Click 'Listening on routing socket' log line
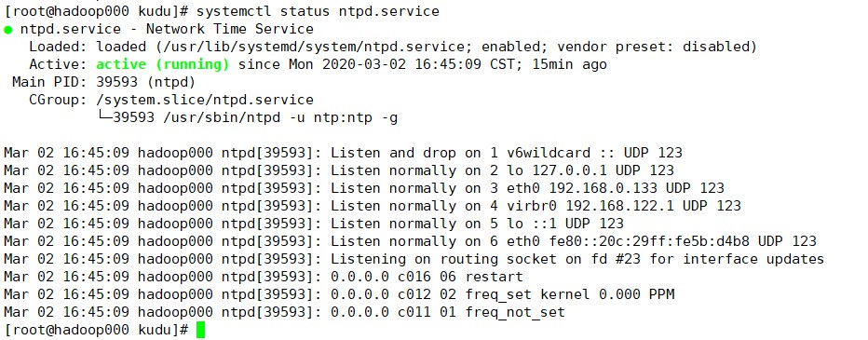Screen dimensions: 868x340 coord(414,259)
